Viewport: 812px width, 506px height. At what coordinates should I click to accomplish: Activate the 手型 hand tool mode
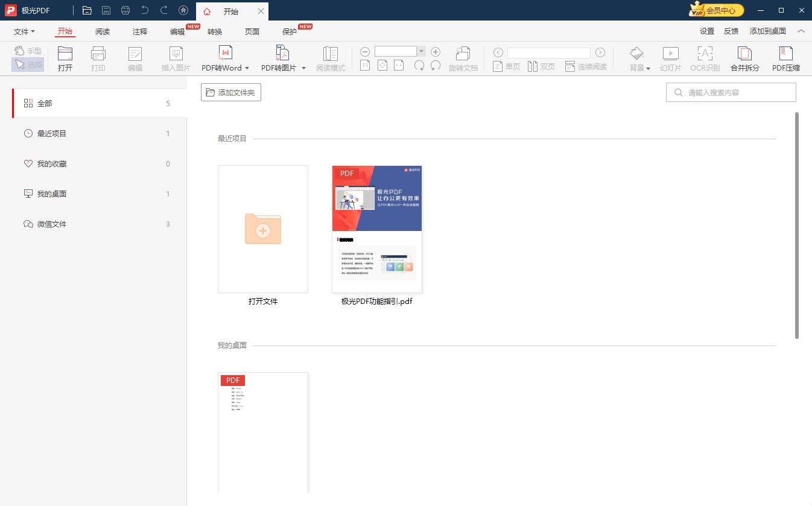28,51
